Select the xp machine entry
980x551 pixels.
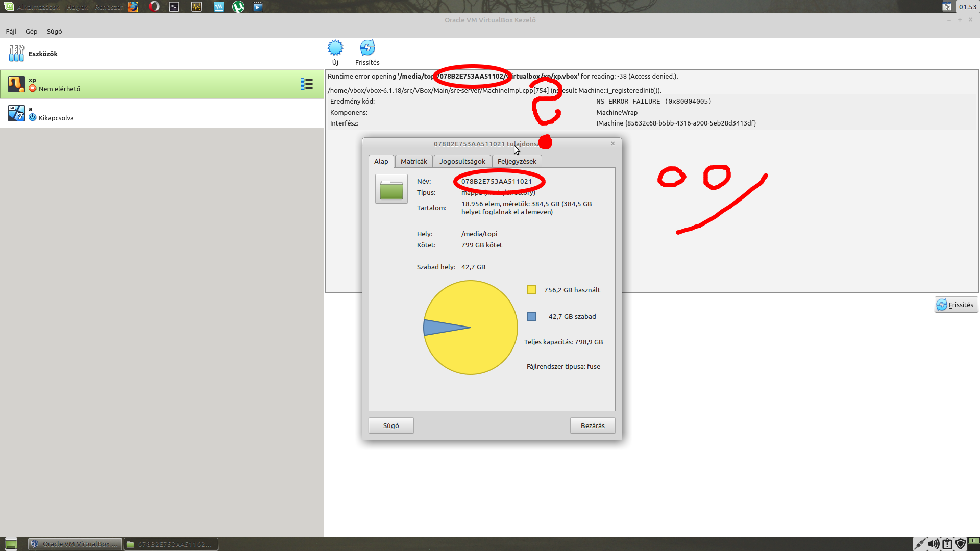(x=162, y=84)
